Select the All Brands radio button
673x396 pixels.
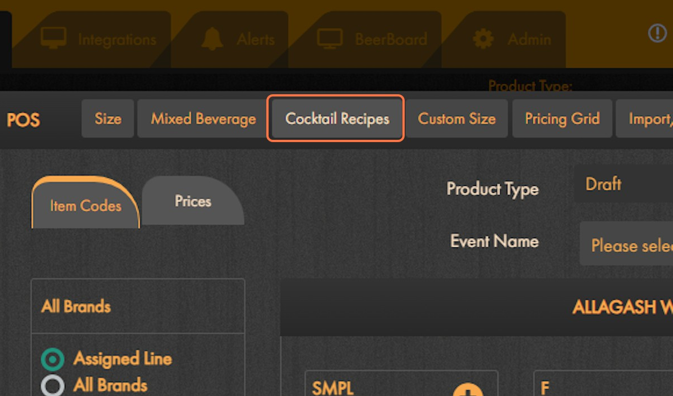[53, 385]
